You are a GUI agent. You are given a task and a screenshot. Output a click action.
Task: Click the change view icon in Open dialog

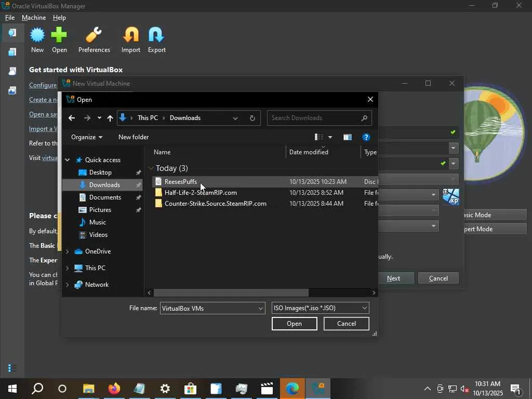pyautogui.click(x=319, y=137)
